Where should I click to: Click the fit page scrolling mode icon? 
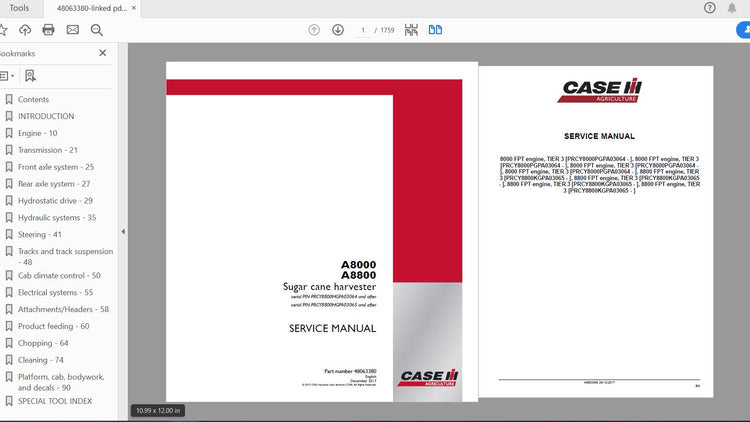411,30
